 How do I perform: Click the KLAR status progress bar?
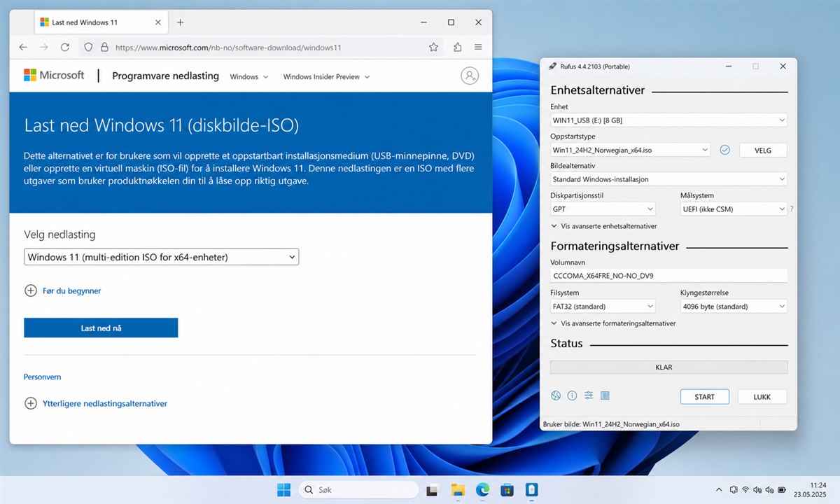pyautogui.click(x=668, y=367)
